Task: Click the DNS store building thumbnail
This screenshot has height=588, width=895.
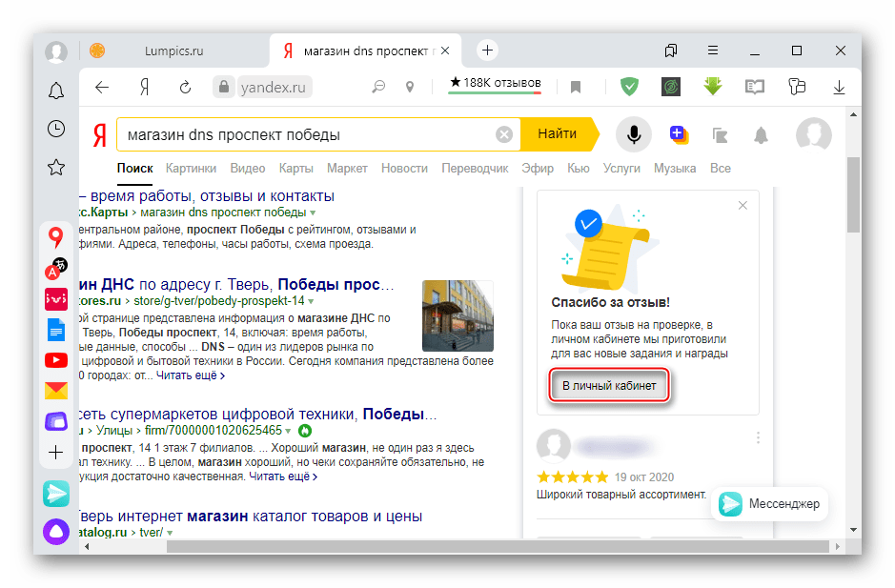Action: click(x=458, y=315)
